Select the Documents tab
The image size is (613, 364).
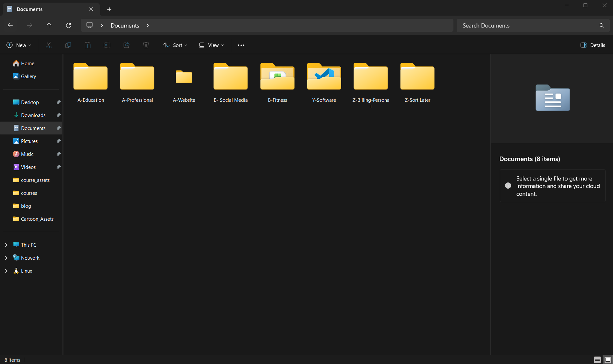pos(51,9)
